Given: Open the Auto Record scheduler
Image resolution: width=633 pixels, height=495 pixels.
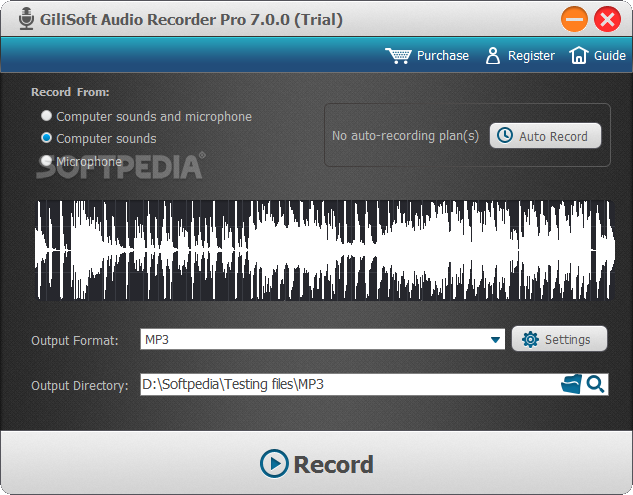Looking at the screenshot, I should [x=545, y=136].
